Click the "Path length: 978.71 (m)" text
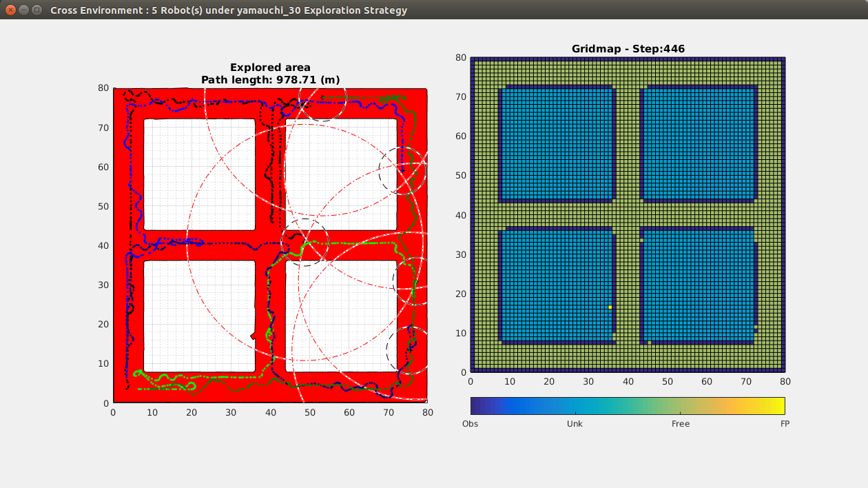The image size is (868, 488). [270, 80]
